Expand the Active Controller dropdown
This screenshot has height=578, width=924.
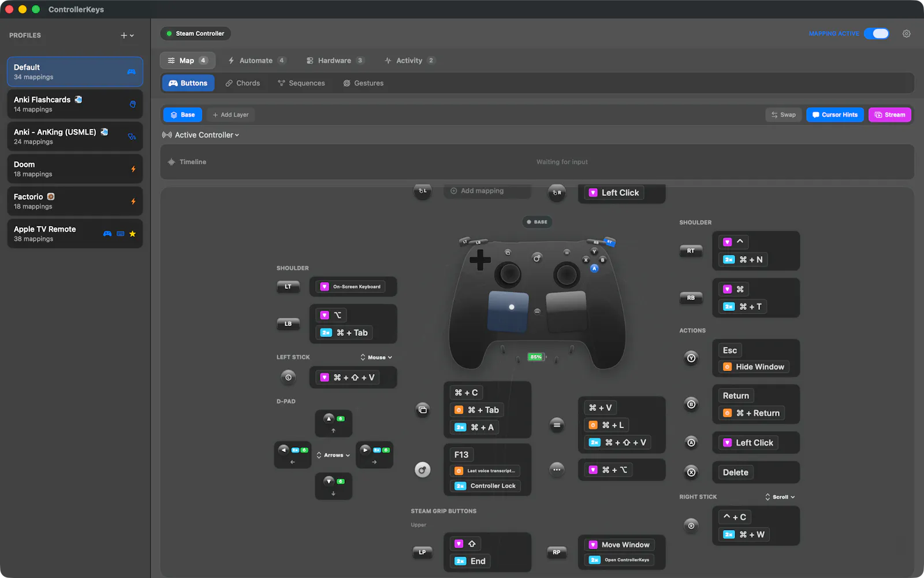200,135
